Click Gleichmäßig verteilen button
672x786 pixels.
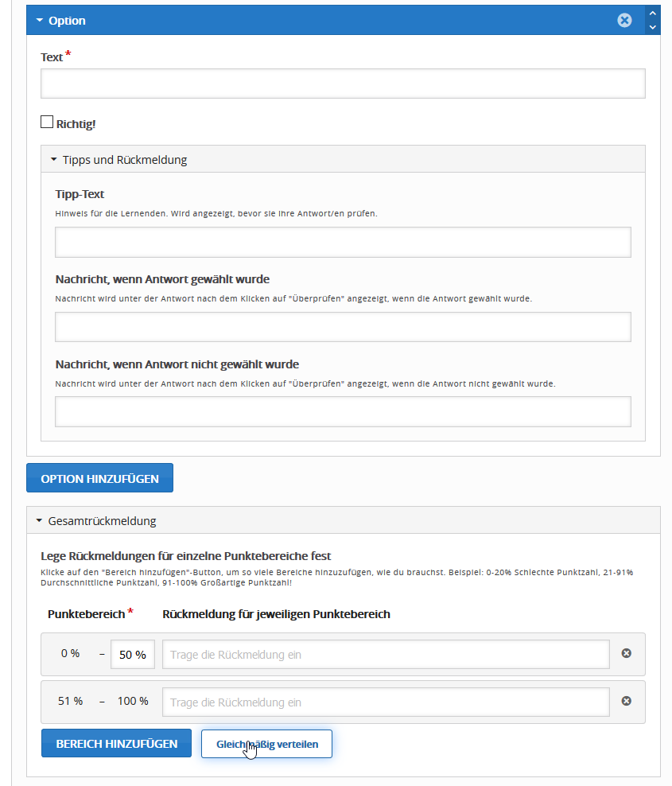pos(266,745)
